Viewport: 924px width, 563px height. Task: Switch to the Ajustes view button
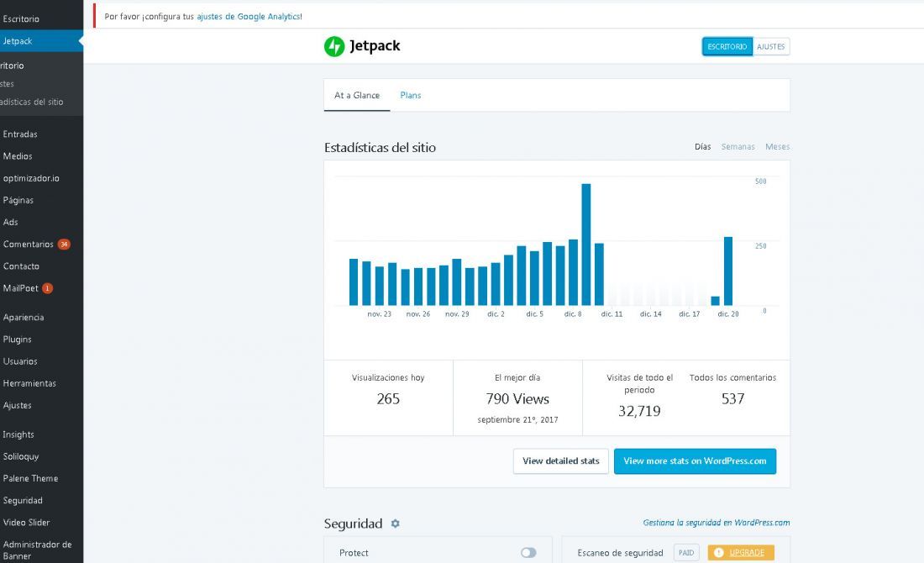pyautogui.click(x=771, y=46)
